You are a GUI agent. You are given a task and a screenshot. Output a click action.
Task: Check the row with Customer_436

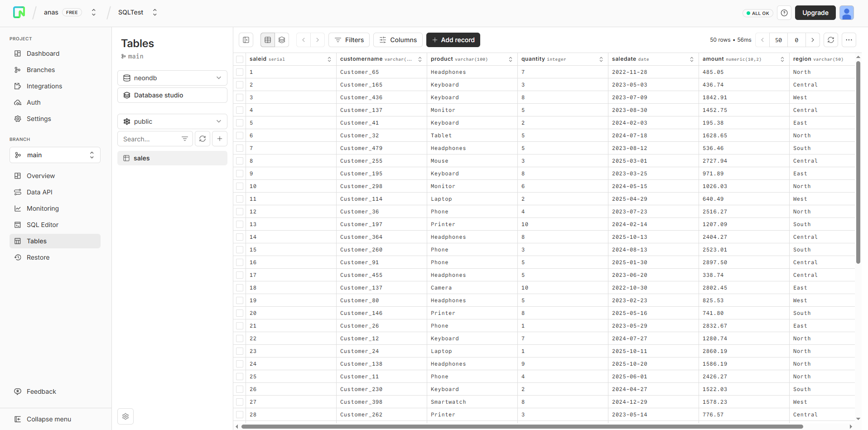pos(240,97)
